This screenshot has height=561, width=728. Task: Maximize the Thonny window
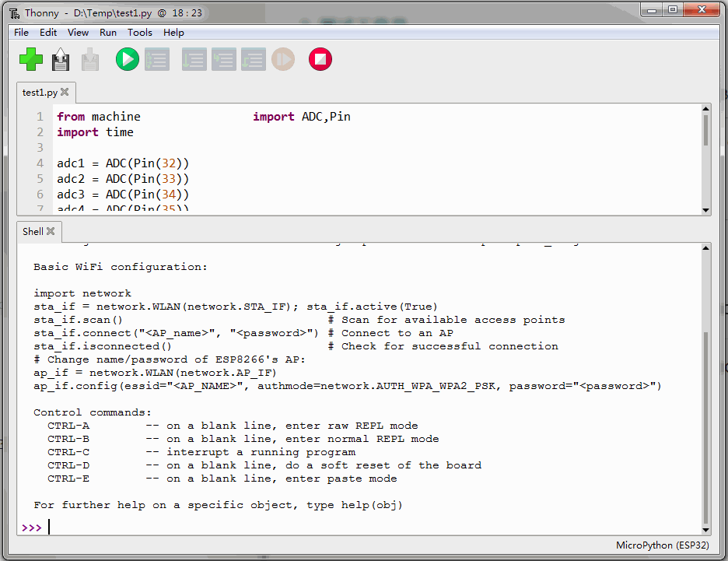(672, 10)
